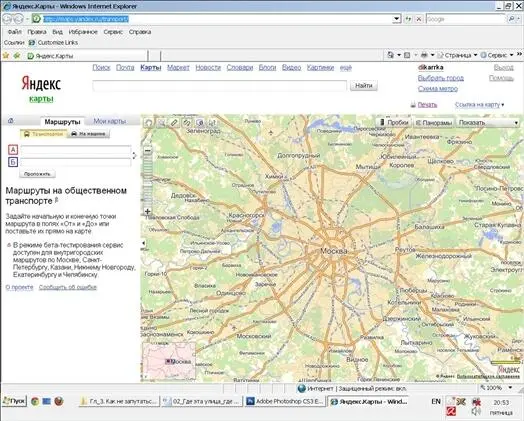Open the Новости link in Yandex header
This screenshot has height=421, width=524.
coord(208,67)
